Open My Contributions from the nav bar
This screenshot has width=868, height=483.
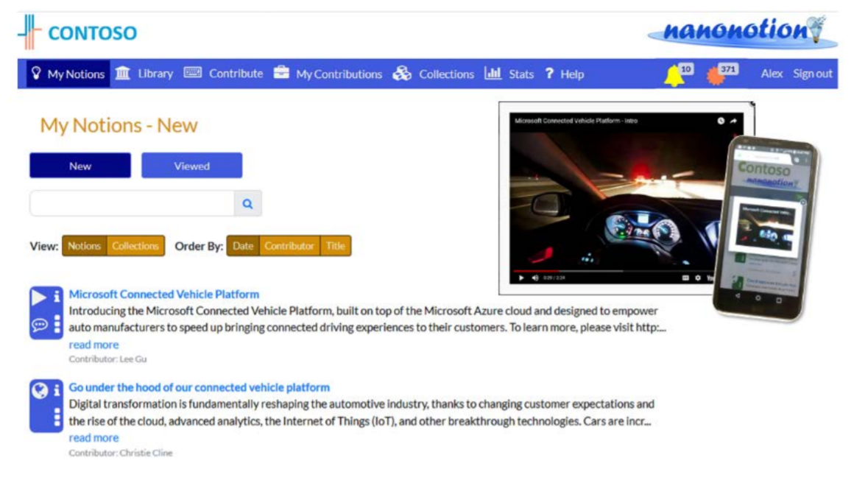pos(328,74)
